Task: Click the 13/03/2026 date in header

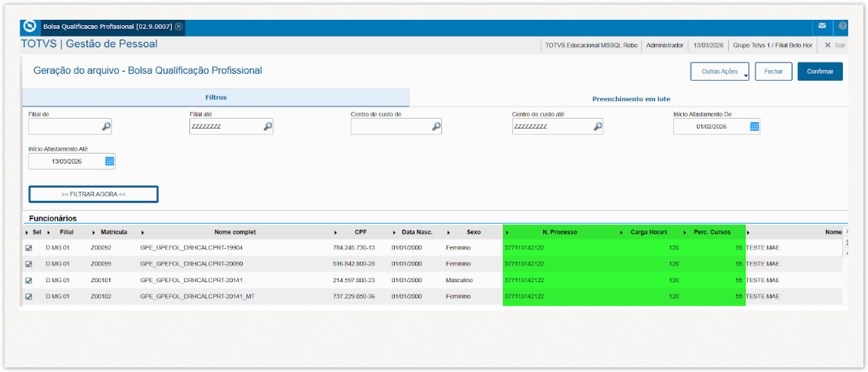Action: (708, 46)
